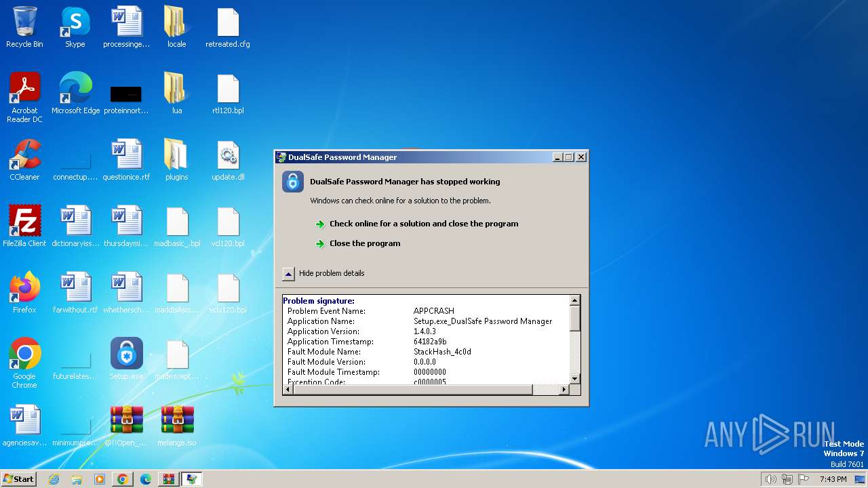Viewport: 868px width, 488px height.
Task: Open Edge from the taskbar
Action: click(145, 479)
